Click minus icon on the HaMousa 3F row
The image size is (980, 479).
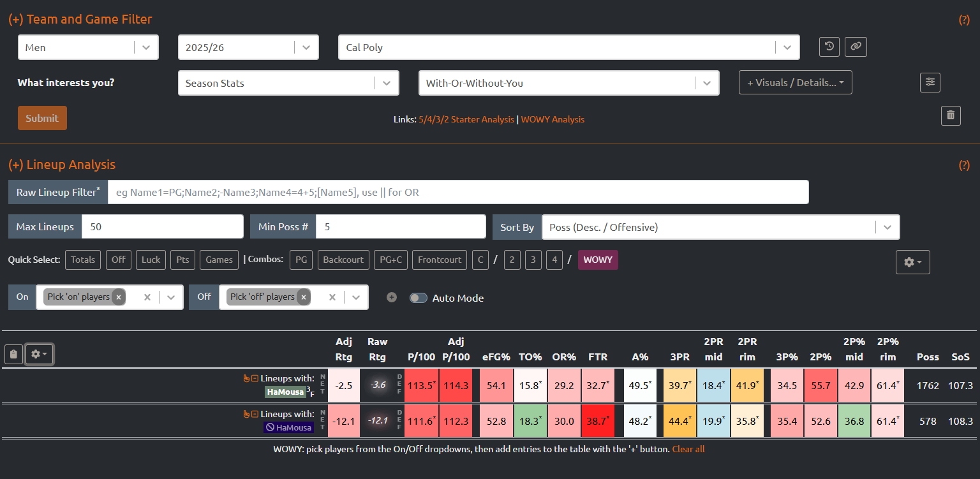pos(255,378)
